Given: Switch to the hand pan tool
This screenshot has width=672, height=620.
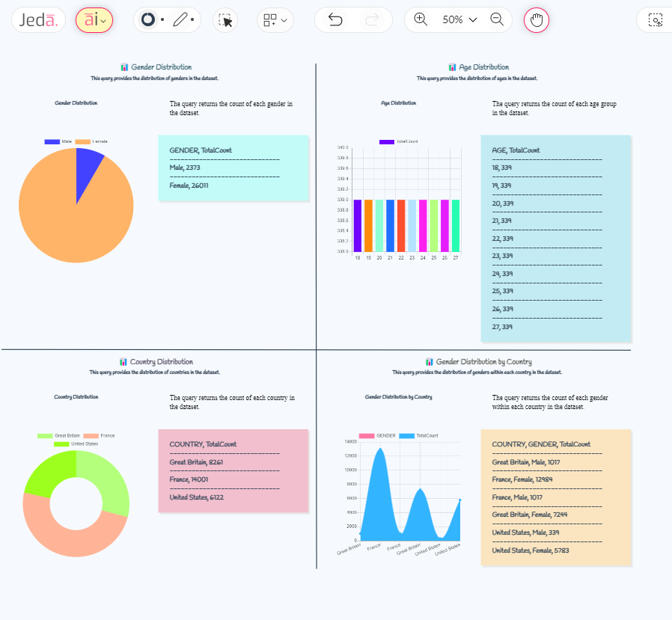Looking at the screenshot, I should pyautogui.click(x=537, y=20).
